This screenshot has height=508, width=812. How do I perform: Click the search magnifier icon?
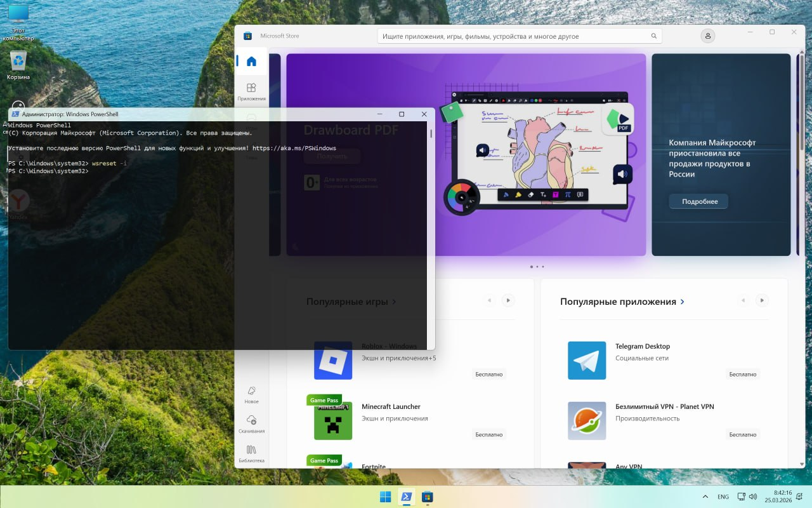[x=653, y=36]
